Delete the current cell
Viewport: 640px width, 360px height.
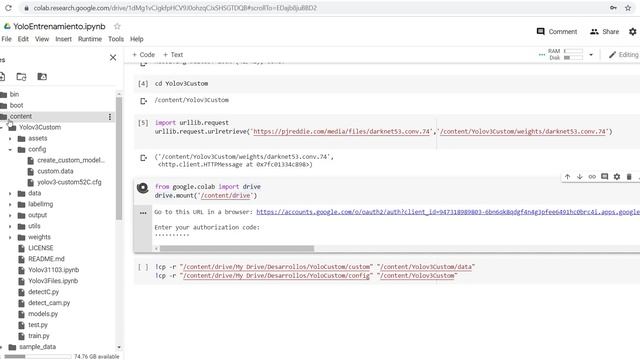click(629, 177)
